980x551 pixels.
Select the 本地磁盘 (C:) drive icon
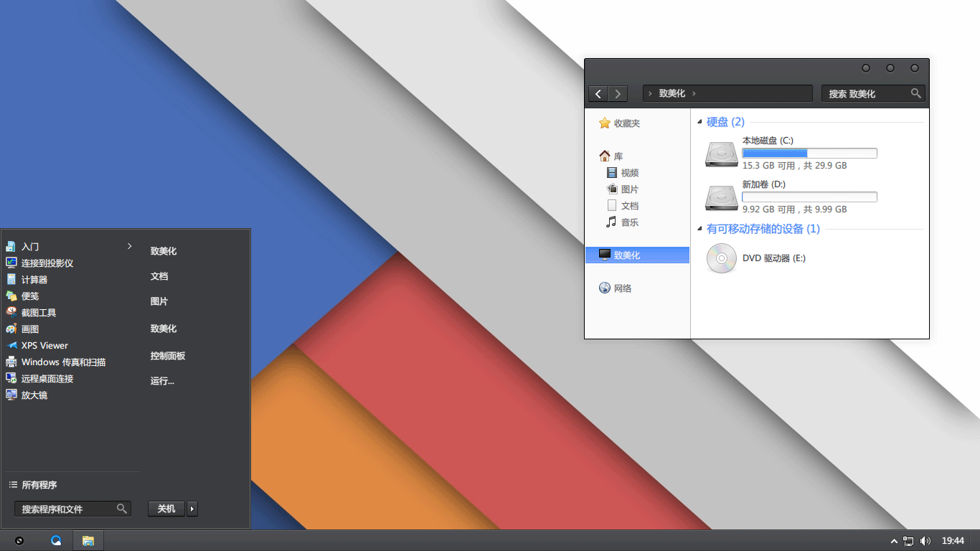[x=721, y=154]
